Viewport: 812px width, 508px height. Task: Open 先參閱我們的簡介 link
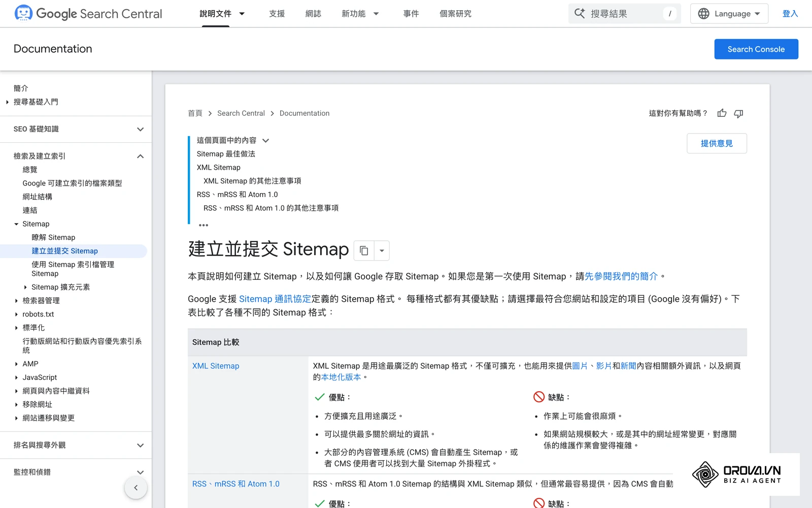coord(621,276)
